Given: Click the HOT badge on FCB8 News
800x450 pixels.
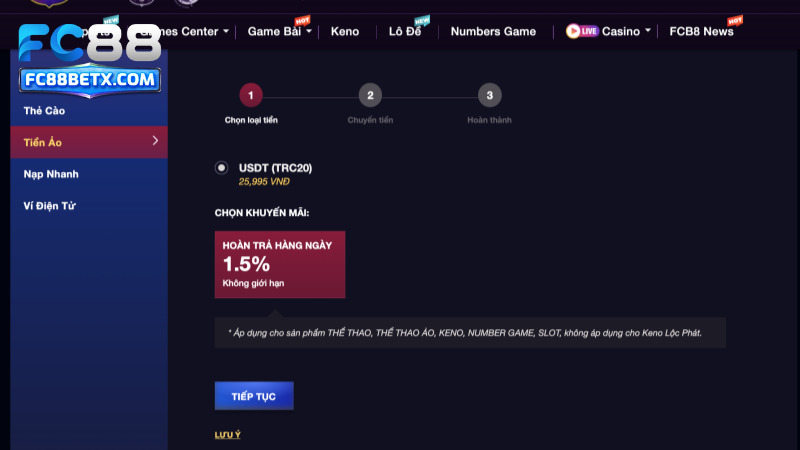Looking at the screenshot, I should (x=735, y=20).
